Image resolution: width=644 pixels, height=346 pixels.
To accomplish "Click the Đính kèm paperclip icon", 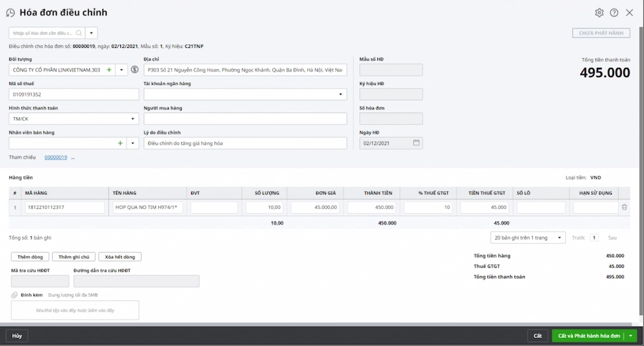I will (x=14, y=295).
